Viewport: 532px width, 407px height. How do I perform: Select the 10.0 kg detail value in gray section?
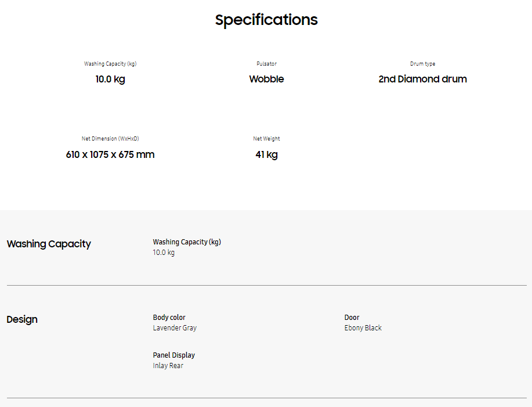coord(164,253)
